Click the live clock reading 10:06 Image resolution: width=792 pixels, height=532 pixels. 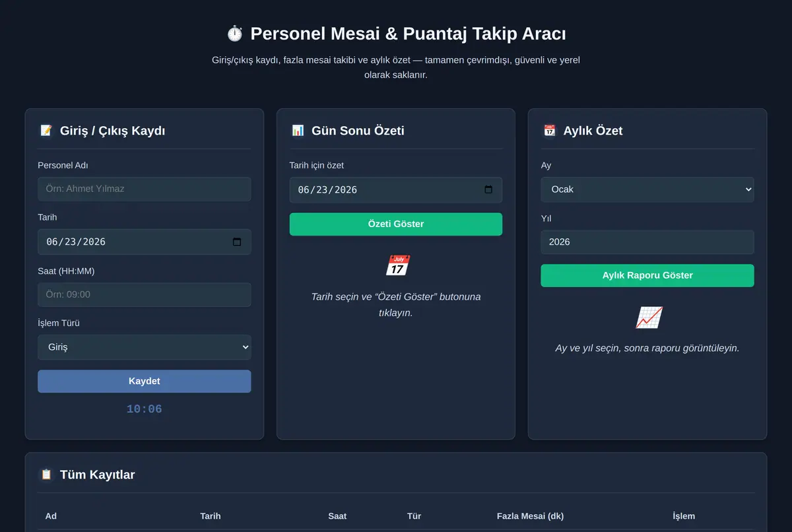tap(145, 409)
